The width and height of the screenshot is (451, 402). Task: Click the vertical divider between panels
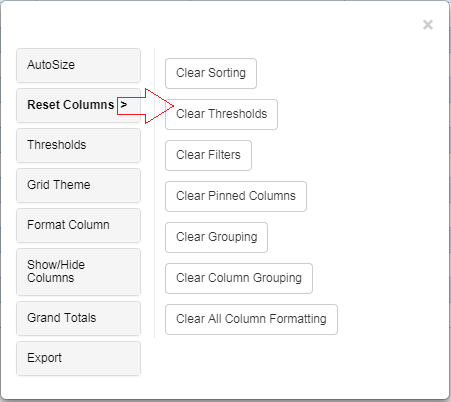pyautogui.click(x=154, y=193)
